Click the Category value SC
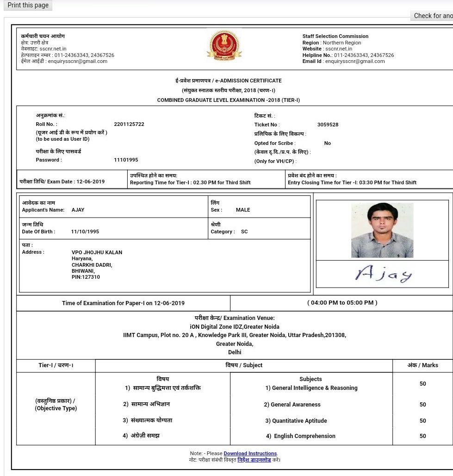453x476 pixels. (x=244, y=232)
